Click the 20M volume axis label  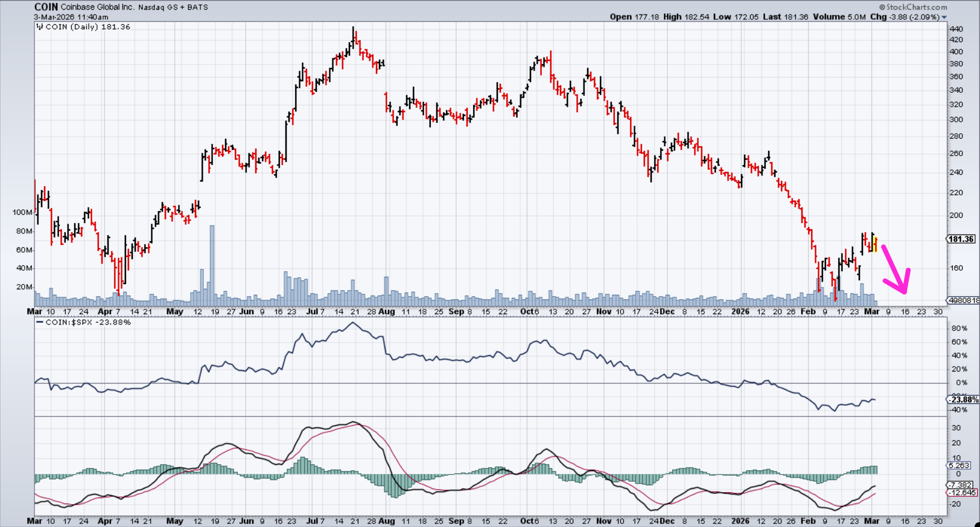25,286
